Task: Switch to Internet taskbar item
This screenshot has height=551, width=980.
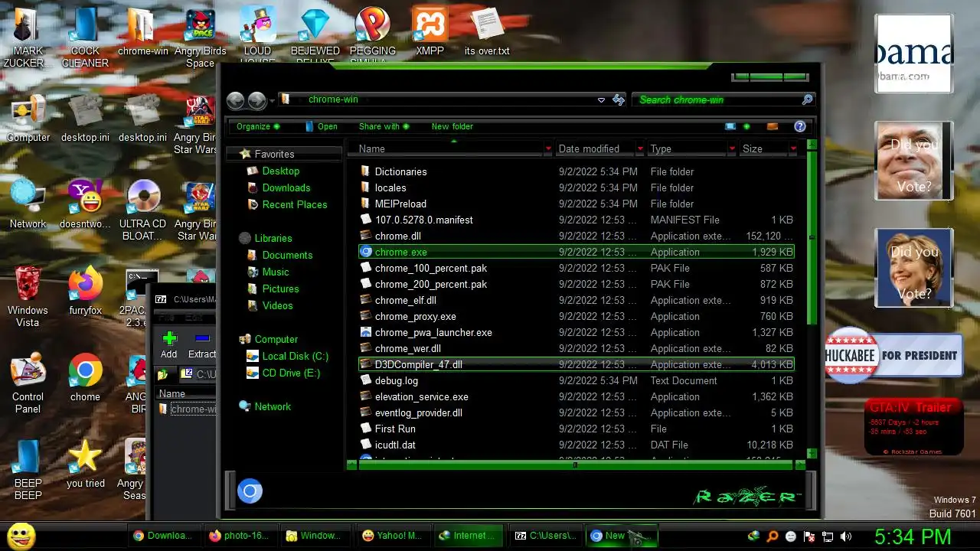Action: click(x=469, y=536)
